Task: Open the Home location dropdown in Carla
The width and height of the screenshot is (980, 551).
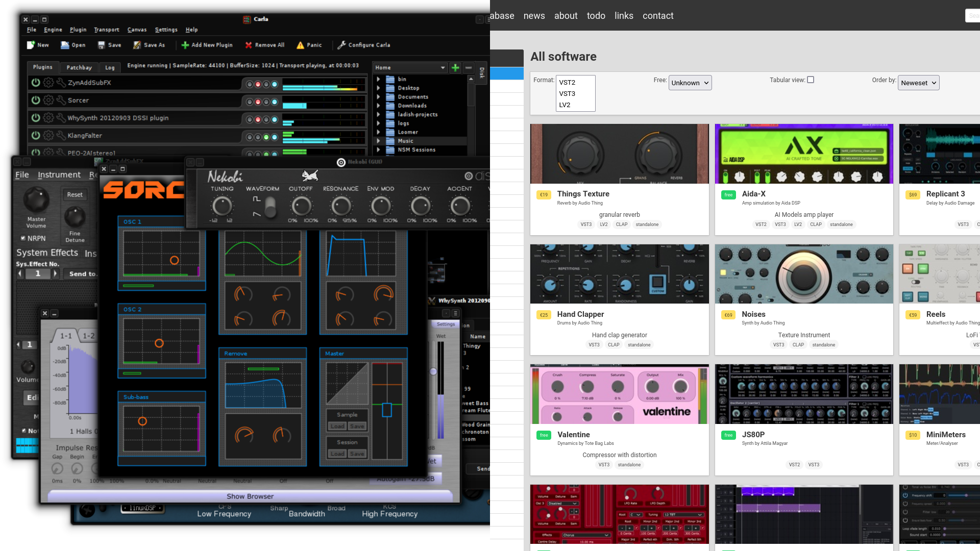Action: (410, 67)
